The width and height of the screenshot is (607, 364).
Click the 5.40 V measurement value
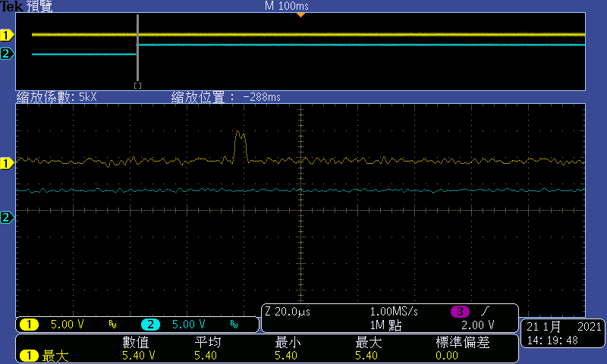(x=139, y=355)
